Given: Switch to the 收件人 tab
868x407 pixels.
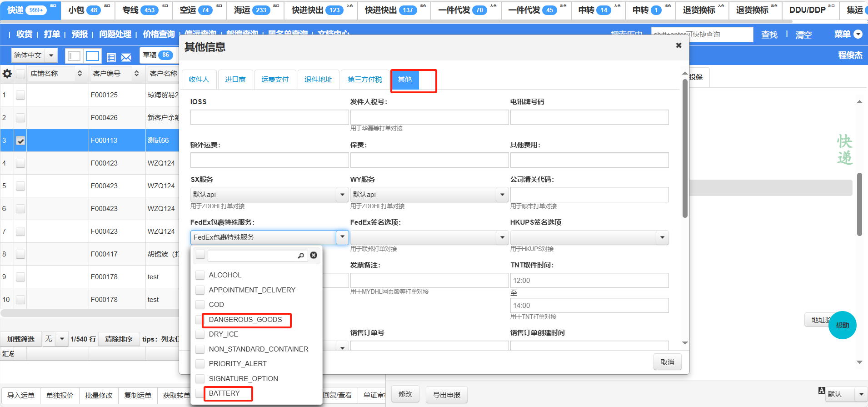Looking at the screenshot, I should pos(199,80).
